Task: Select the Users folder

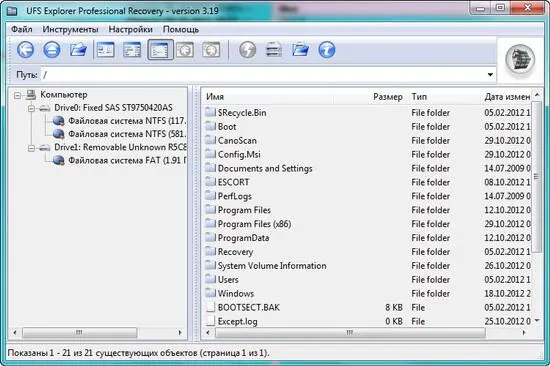Action: tap(228, 280)
